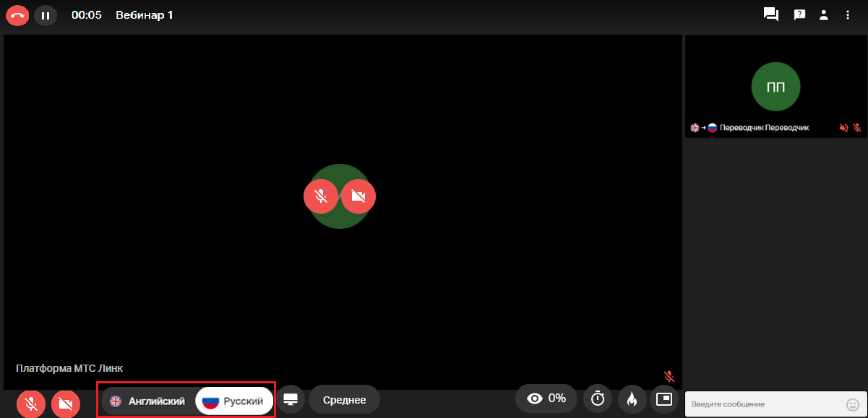Click the muted mic indicator on main video
868x418 pixels.
coord(669,376)
